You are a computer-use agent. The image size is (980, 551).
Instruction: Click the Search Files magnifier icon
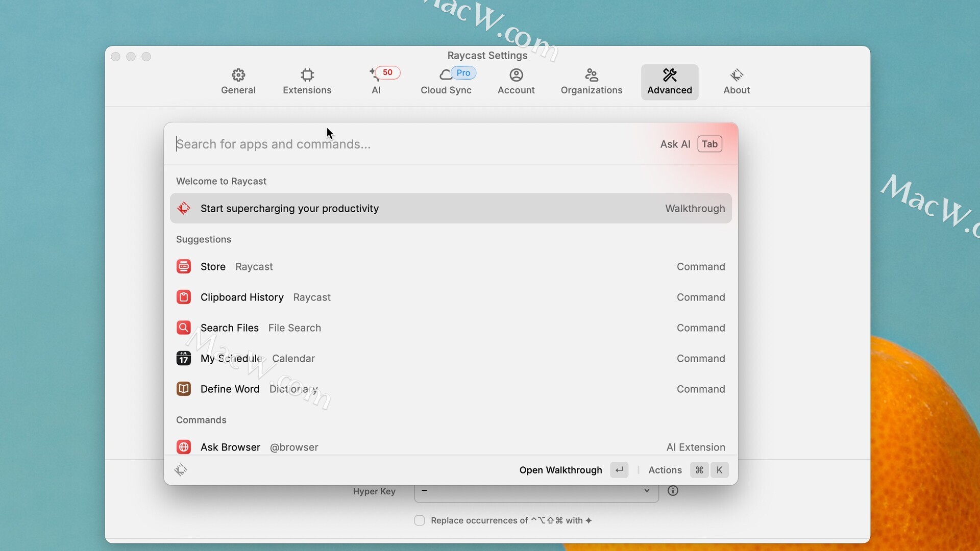pyautogui.click(x=184, y=328)
